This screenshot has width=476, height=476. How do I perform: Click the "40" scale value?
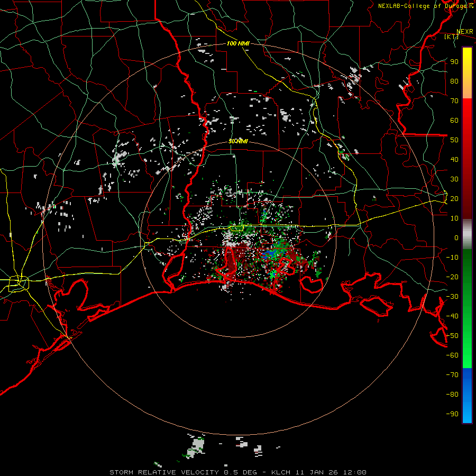pos(454,160)
